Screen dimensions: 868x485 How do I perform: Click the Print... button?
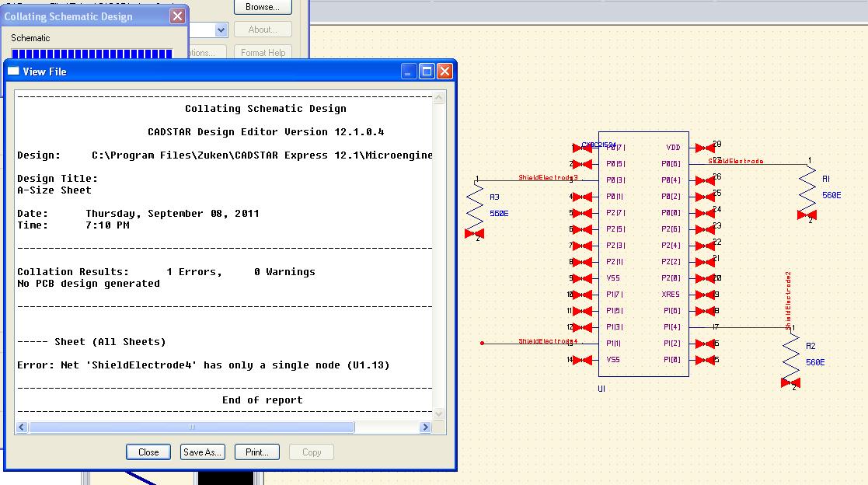pos(257,452)
